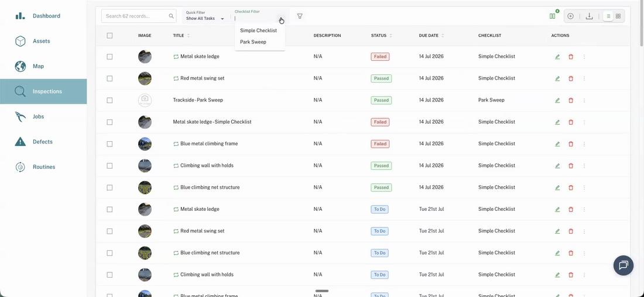Open the Trackside - Park Sweep title

198,100
